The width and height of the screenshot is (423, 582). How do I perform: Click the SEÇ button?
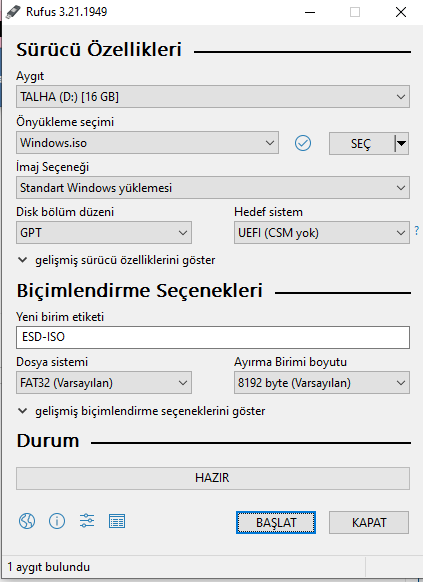pyautogui.click(x=361, y=143)
